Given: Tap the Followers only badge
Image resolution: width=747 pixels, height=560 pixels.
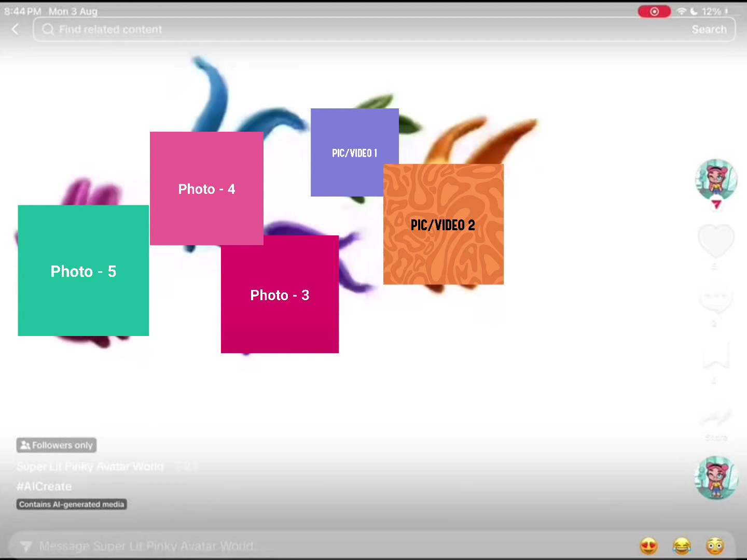Looking at the screenshot, I should click(57, 445).
